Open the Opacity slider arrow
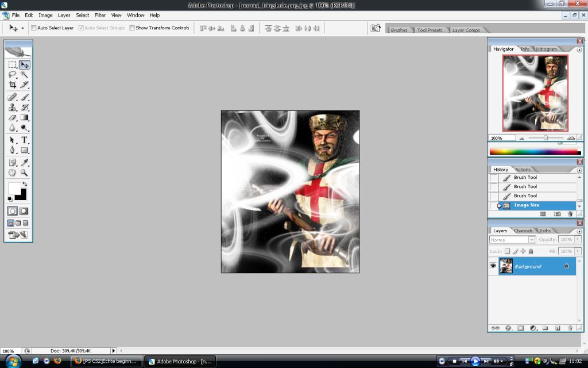This screenshot has width=588, height=368. (578, 240)
